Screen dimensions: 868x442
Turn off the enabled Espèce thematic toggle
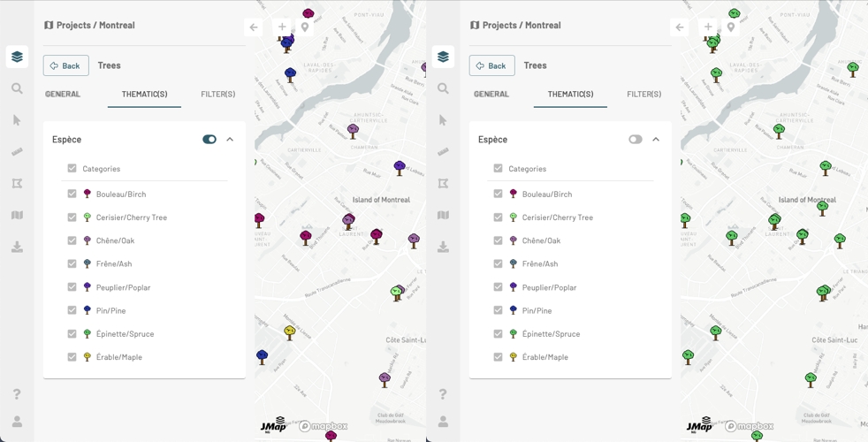click(209, 140)
